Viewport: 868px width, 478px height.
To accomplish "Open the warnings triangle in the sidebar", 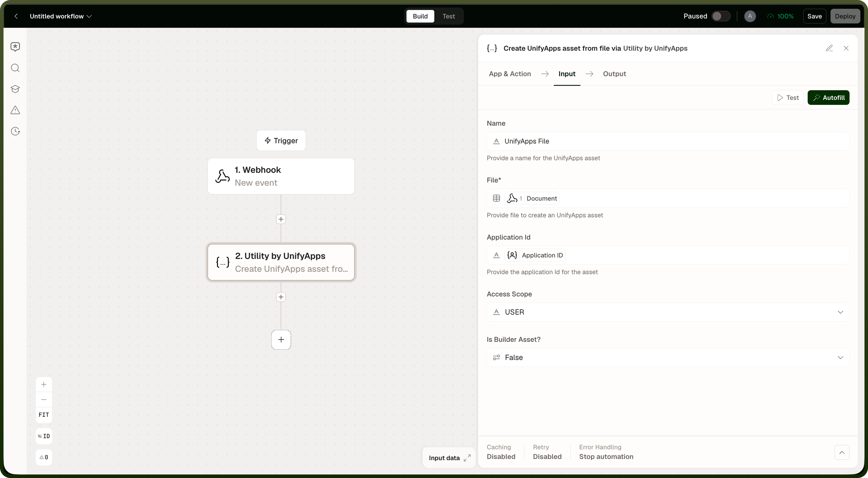I will point(15,110).
